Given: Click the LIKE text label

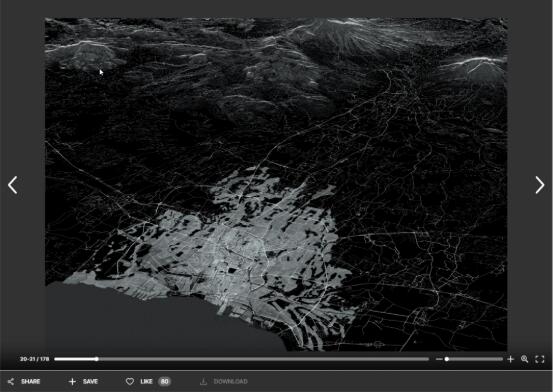Looking at the screenshot, I should 146,381.
